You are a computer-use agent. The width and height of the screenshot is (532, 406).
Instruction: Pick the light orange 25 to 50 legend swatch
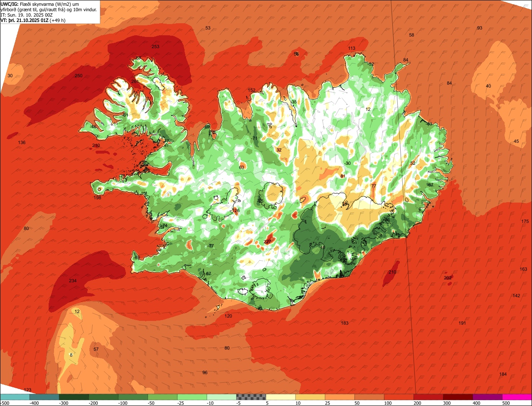pos(340,397)
